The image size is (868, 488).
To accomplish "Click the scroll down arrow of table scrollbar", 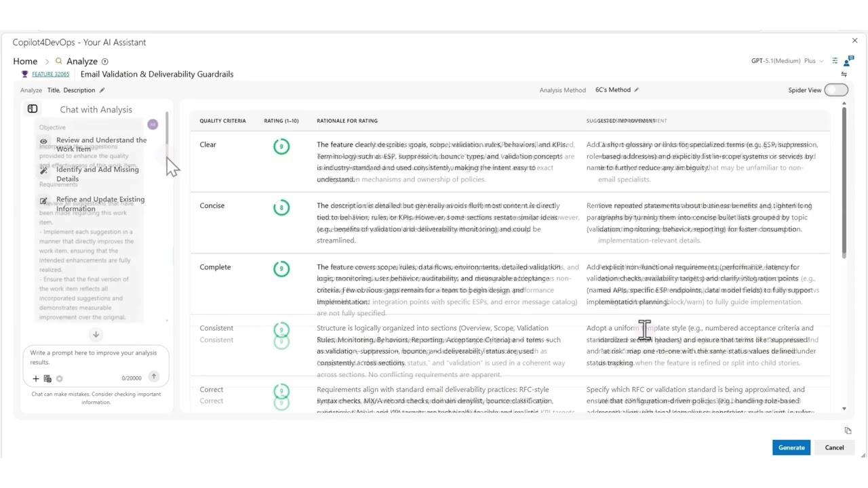I will tap(844, 409).
